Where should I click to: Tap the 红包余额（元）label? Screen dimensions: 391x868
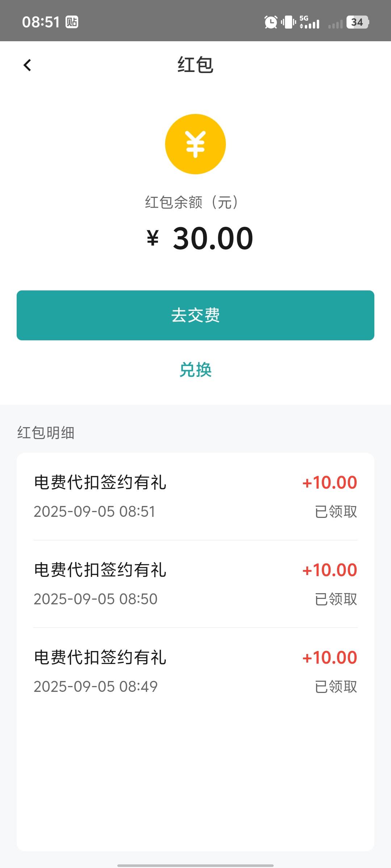click(x=192, y=202)
